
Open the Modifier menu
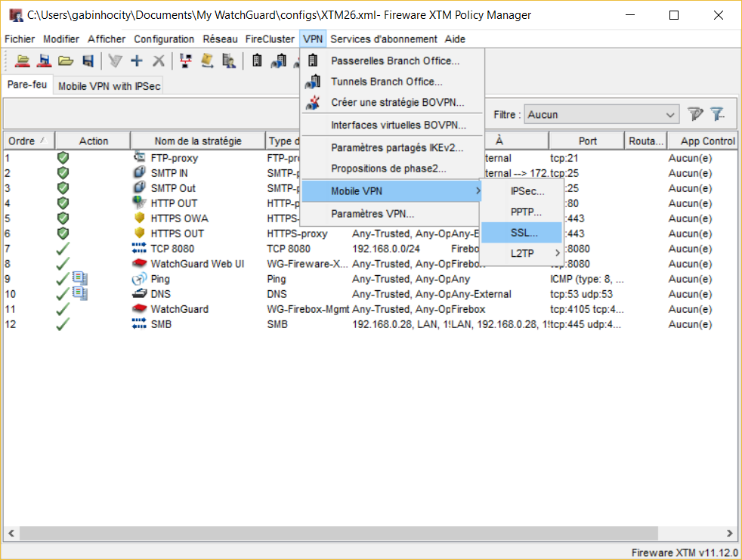click(61, 39)
